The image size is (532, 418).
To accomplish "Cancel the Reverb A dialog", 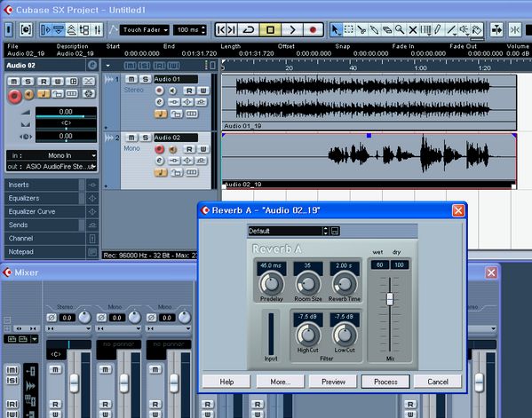I will (438, 382).
